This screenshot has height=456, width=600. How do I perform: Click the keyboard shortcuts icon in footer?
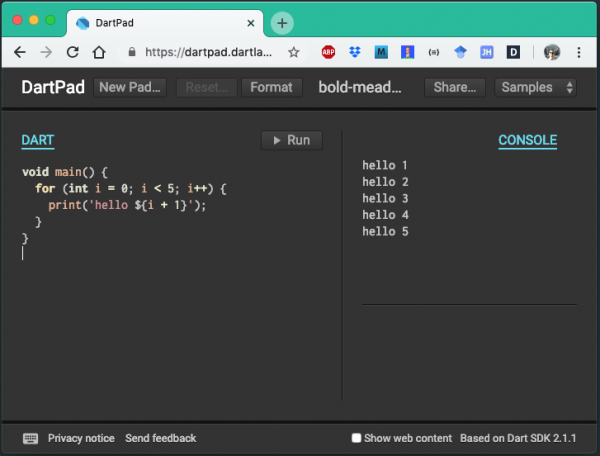[30, 438]
